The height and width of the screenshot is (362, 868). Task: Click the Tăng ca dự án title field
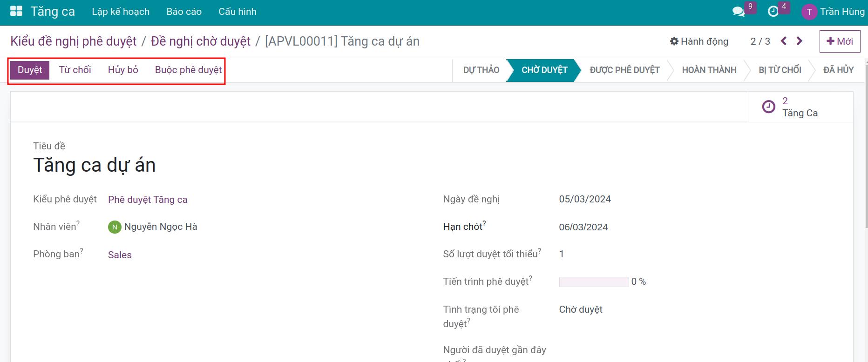click(95, 166)
